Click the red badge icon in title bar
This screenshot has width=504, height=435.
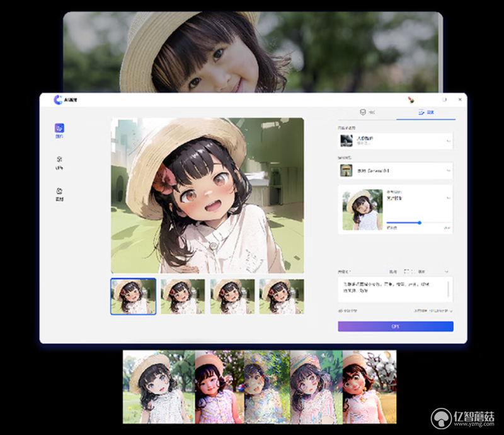[411, 100]
